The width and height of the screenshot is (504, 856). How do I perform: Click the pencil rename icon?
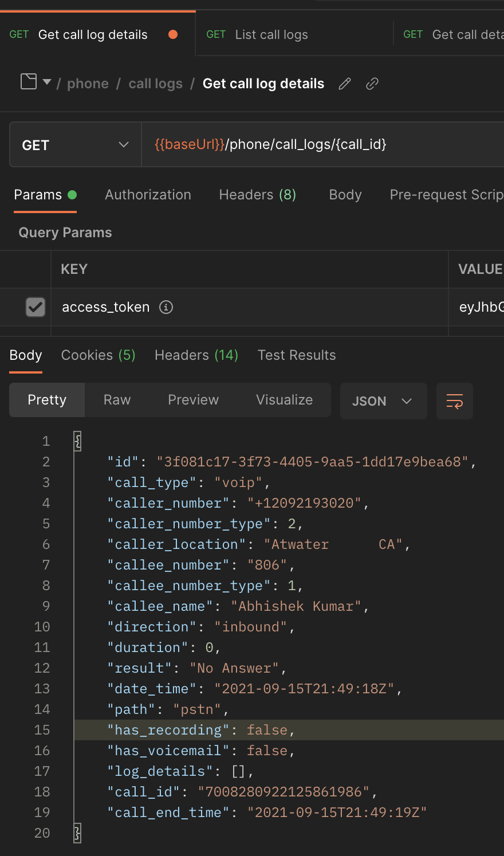pos(345,84)
